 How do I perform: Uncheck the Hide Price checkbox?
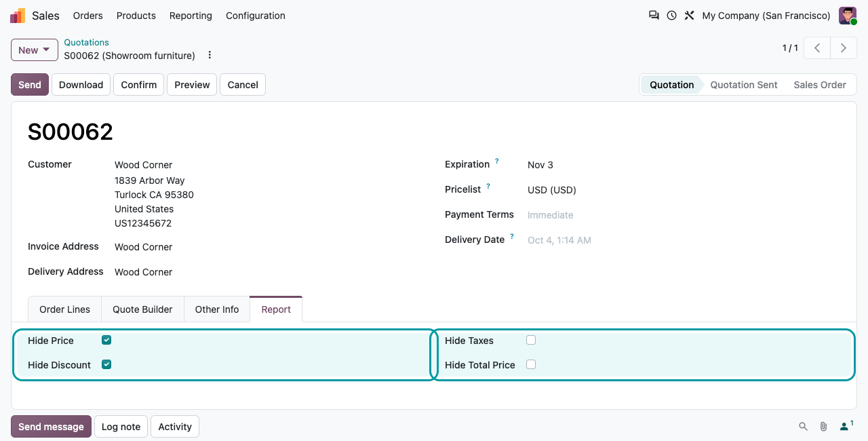pyautogui.click(x=106, y=340)
